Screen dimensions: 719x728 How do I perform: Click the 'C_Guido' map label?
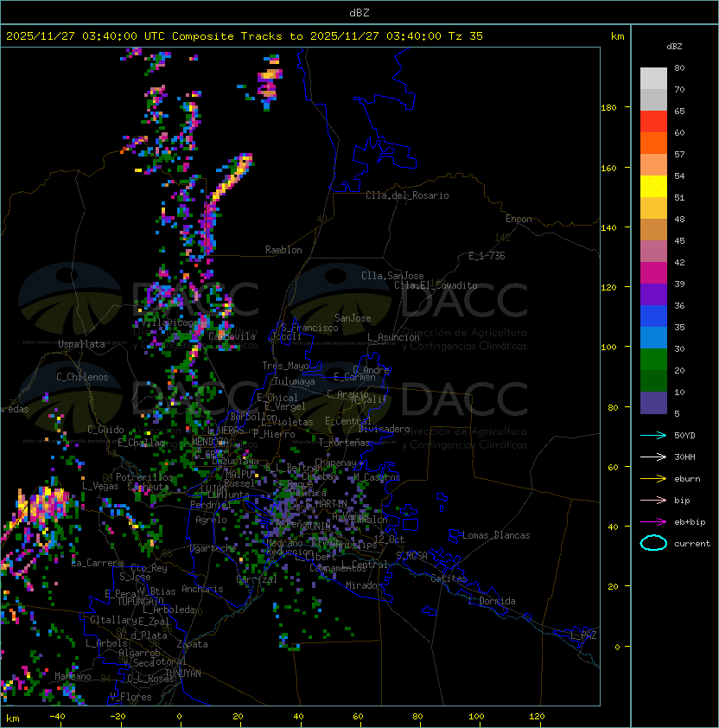pos(105,430)
